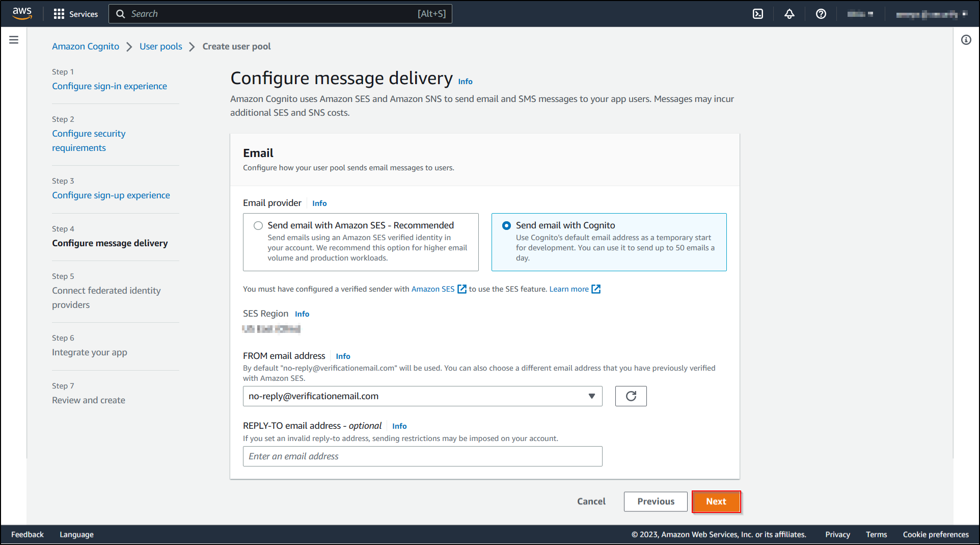Click the AWS logo to go home
The height and width of the screenshot is (545, 980).
coord(21,13)
